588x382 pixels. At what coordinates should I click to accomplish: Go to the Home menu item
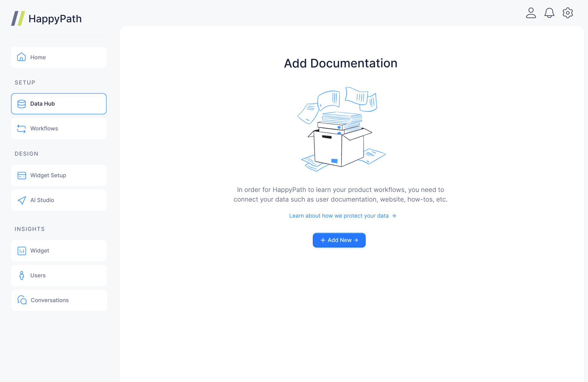point(59,57)
